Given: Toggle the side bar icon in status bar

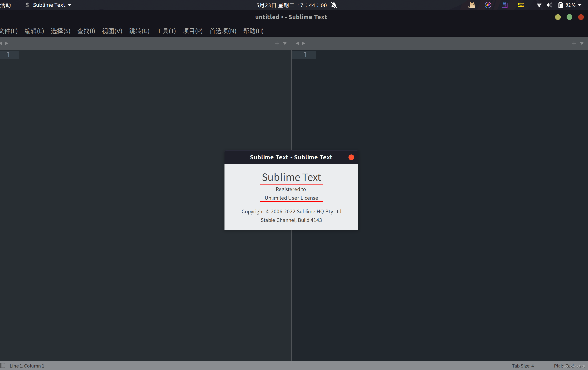Looking at the screenshot, I should [3, 365].
